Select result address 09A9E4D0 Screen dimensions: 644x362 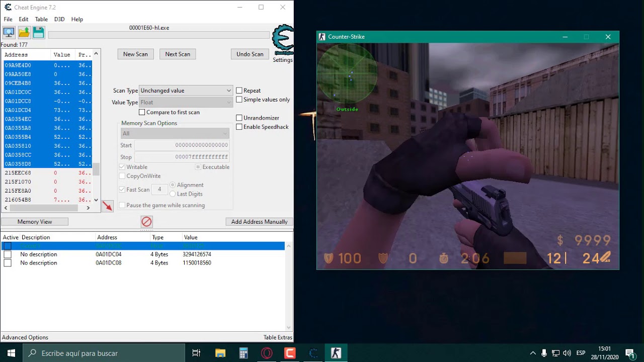pyautogui.click(x=18, y=65)
